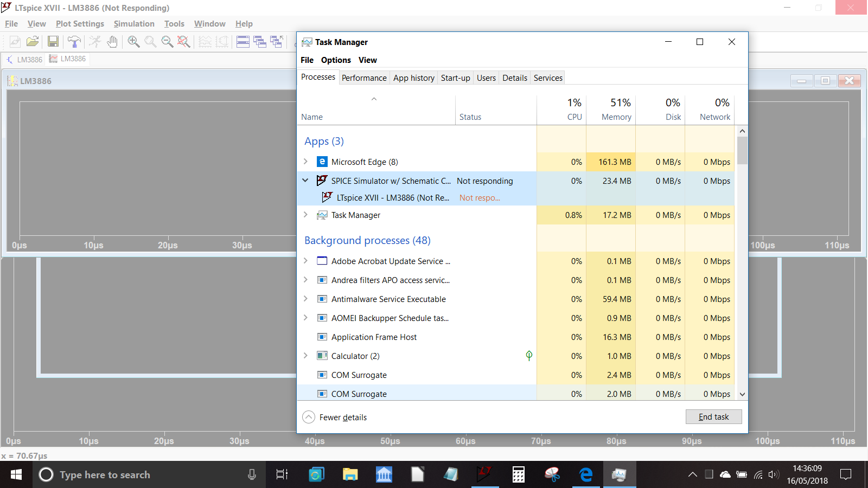Switch to LM3886 waveform plot tab
The width and height of the screenshot is (868, 488).
[x=67, y=59]
